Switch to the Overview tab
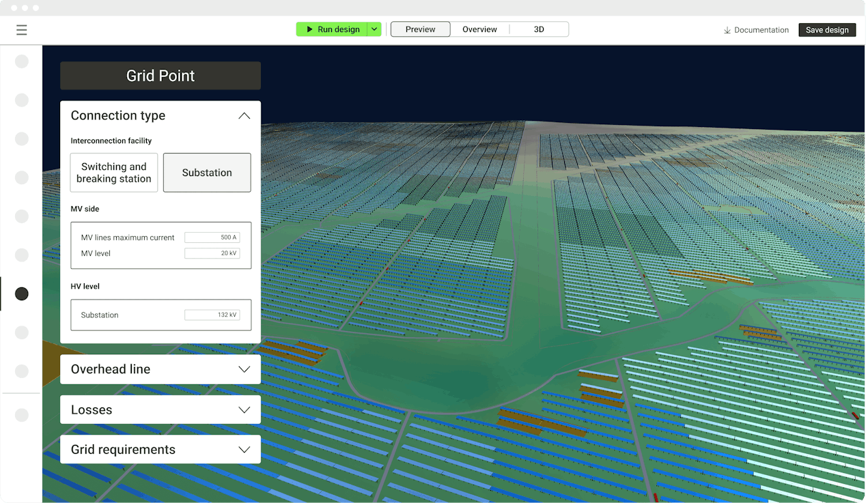This screenshot has width=868, height=503. tap(479, 29)
